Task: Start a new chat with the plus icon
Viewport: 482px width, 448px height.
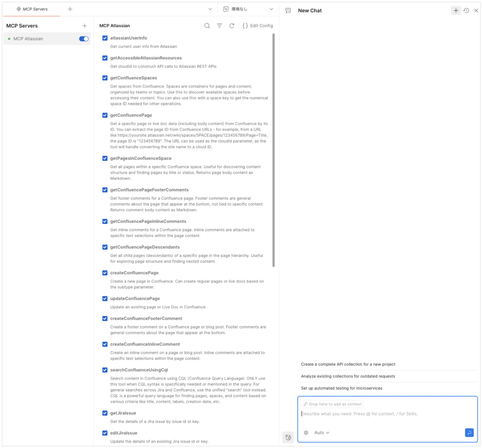Action: point(456,10)
